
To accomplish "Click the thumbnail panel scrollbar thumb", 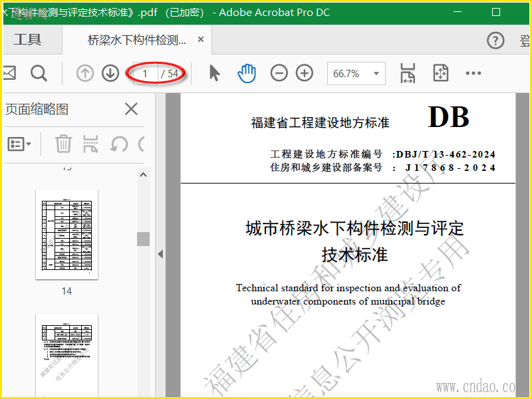I will [x=143, y=239].
